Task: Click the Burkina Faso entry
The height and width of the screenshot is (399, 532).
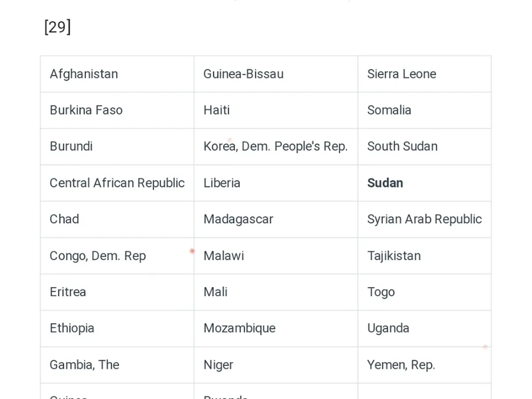Action: (x=86, y=110)
